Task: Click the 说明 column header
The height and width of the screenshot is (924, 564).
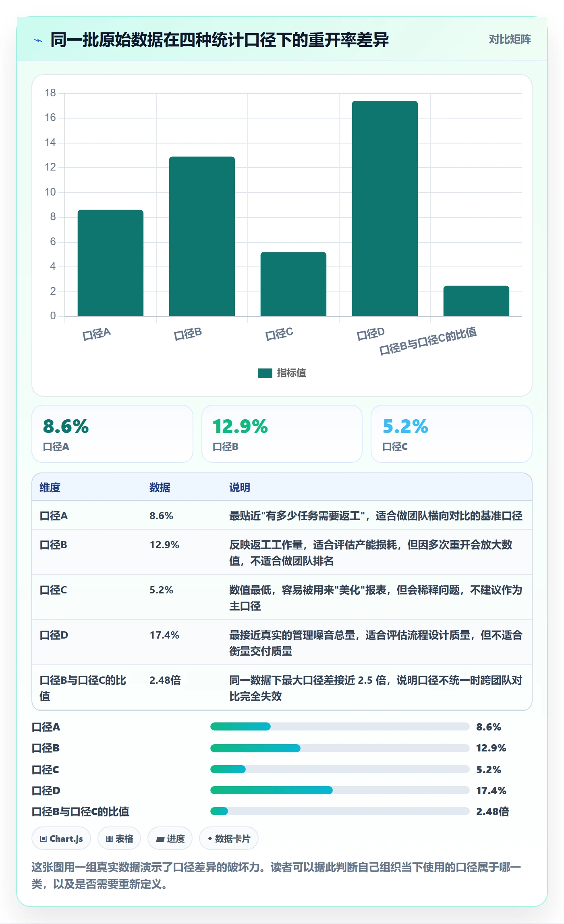Action: point(240,487)
